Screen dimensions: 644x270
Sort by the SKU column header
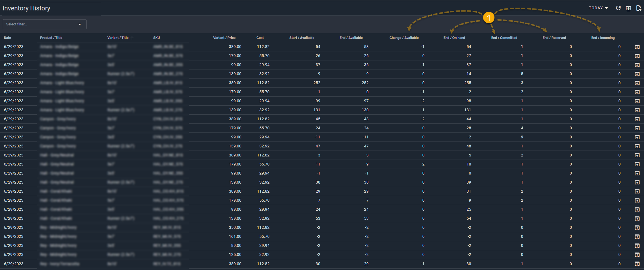click(x=157, y=38)
